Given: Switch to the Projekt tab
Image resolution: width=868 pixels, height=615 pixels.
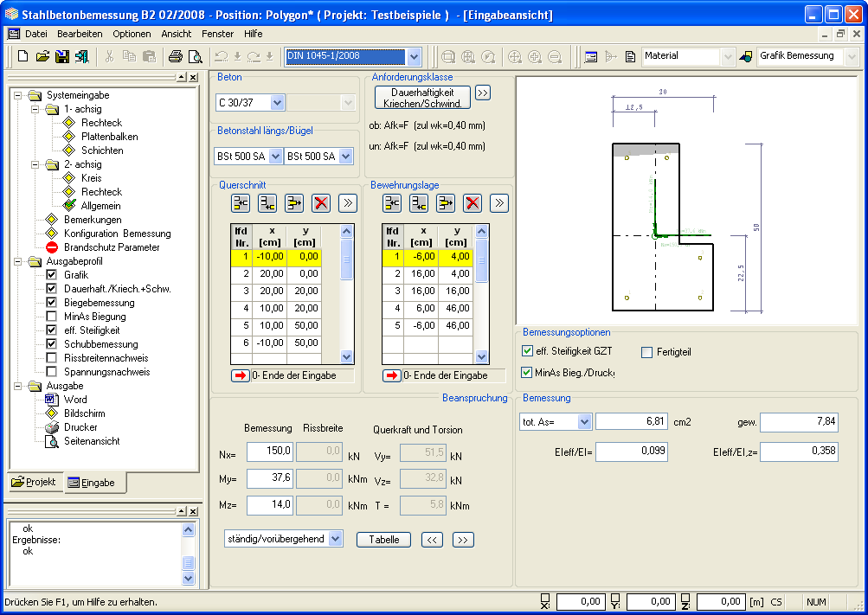Looking at the screenshot, I should 35,482.
